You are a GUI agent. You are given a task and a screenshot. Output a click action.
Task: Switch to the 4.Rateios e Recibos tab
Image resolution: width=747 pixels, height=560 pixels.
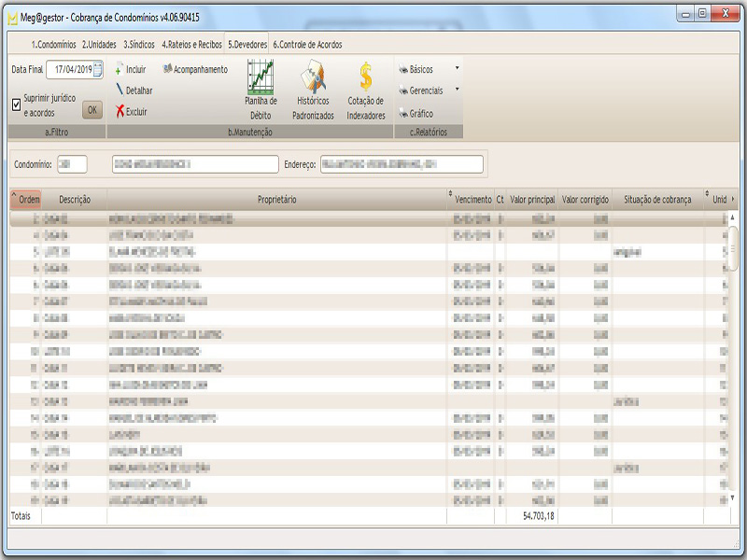191,44
